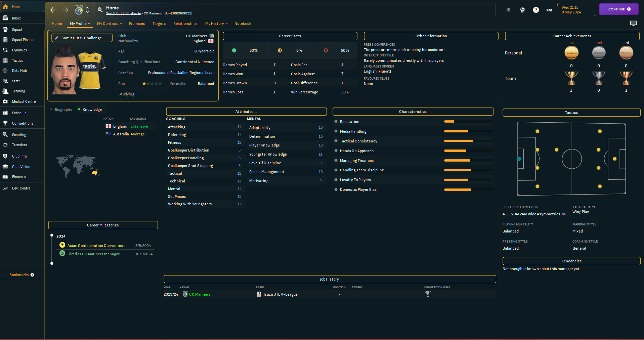Screen dimensions: 644x340
Task: Click the search magnifier icon
Action: tap(100, 10)
